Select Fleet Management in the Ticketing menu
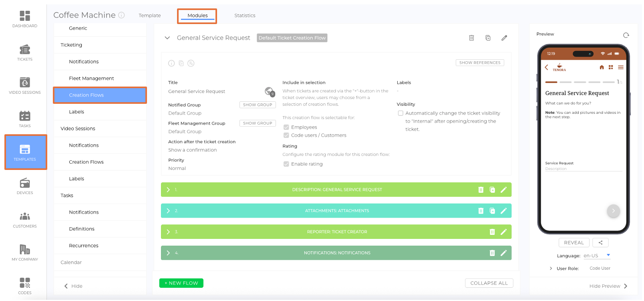644x301 pixels. 91,79
